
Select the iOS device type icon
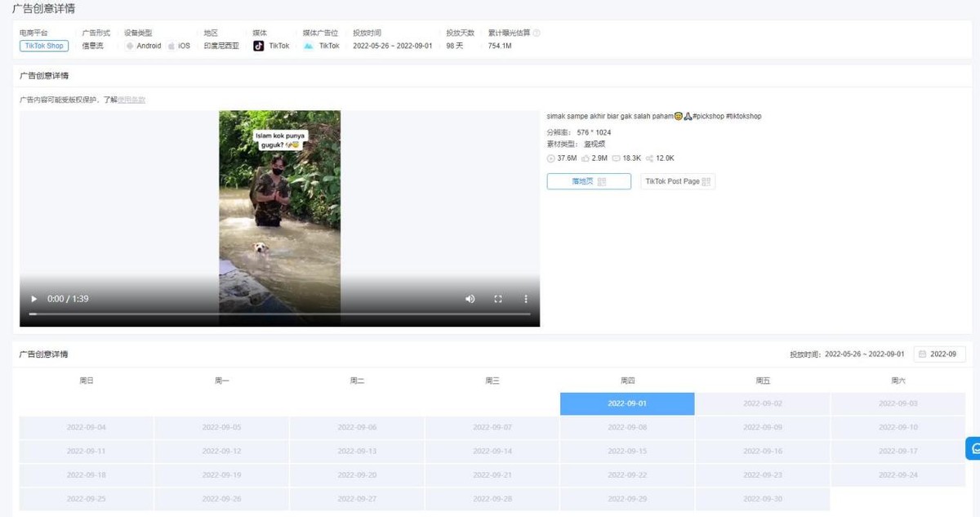click(171, 46)
